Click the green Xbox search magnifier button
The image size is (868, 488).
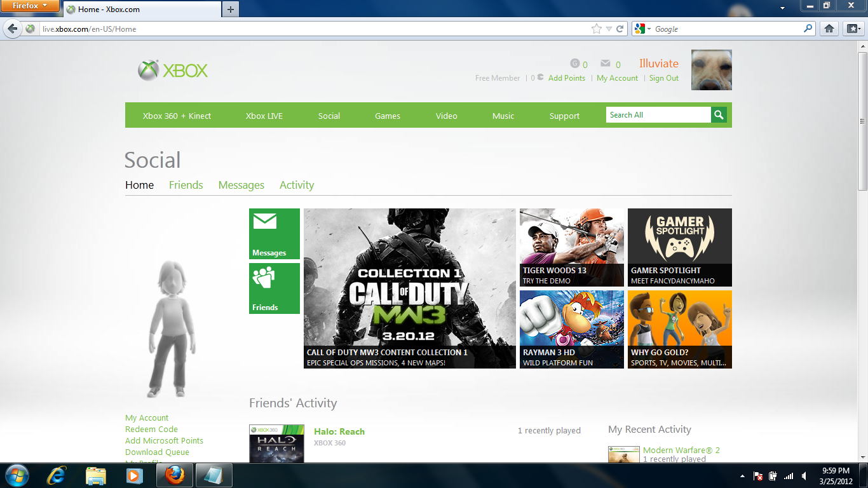tap(719, 115)
